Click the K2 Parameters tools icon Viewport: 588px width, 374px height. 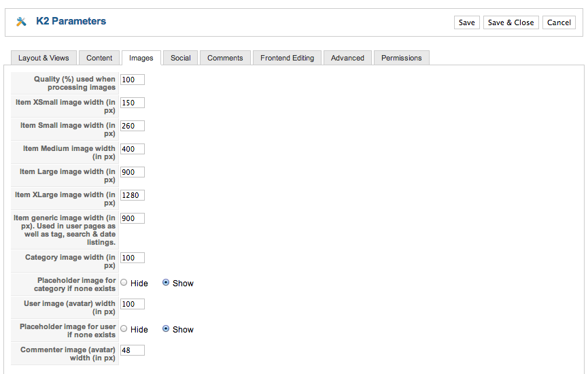(21, 22)
